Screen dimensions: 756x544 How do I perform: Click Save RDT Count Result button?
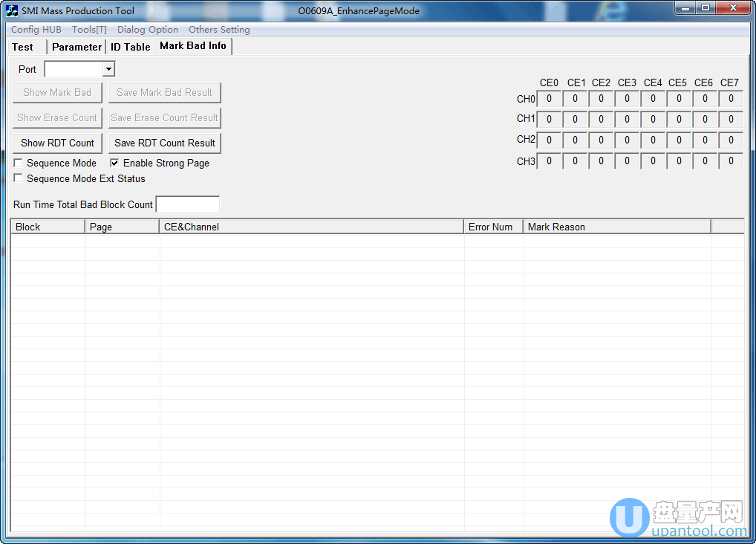click(x=165, y=143)
